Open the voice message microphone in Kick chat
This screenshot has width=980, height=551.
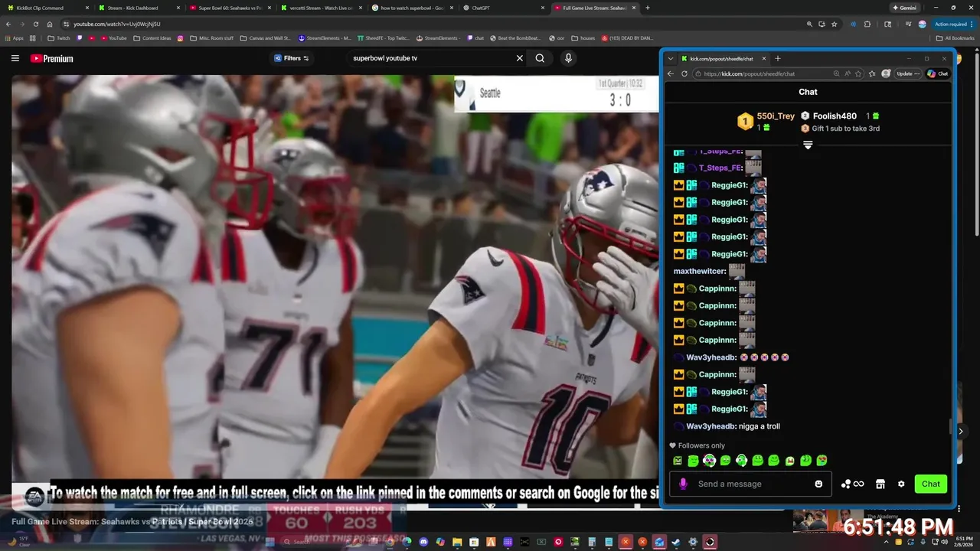coord(683,484)
